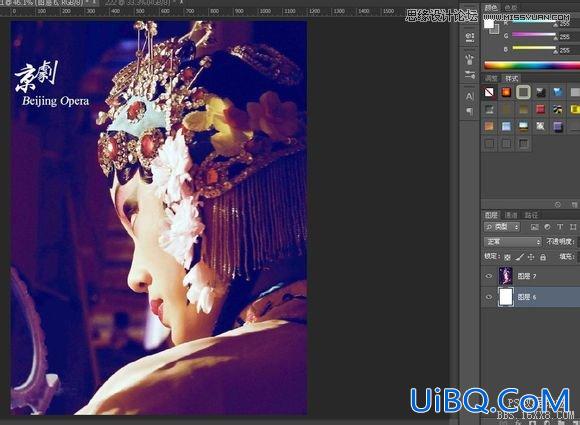580x425 pixels.
Task: Click the type layer filter icon
Action: 560,227
